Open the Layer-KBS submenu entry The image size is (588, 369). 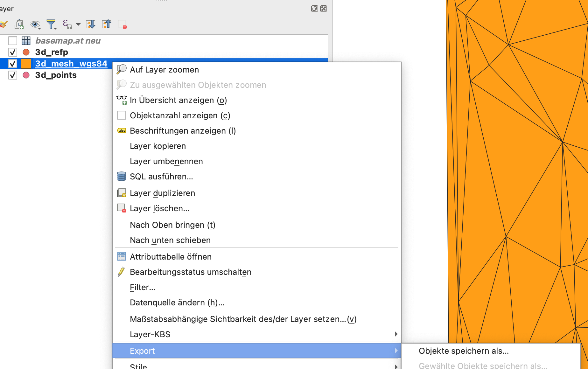pos(257,334)
